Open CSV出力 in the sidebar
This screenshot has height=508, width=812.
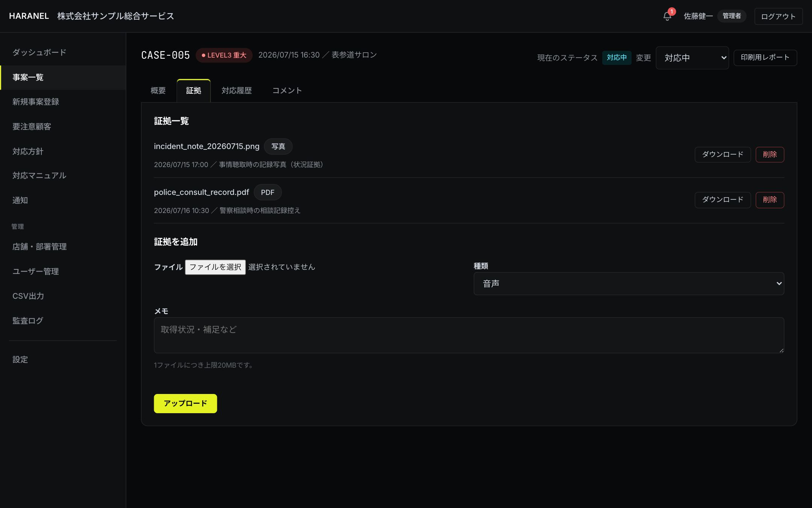pyautogui.click(x=63, y=296)
